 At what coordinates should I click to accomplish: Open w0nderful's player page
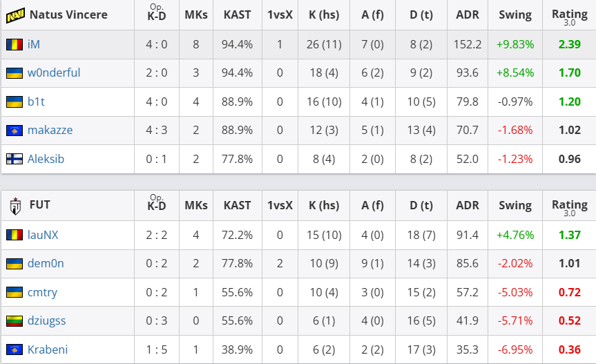(54, 73)
